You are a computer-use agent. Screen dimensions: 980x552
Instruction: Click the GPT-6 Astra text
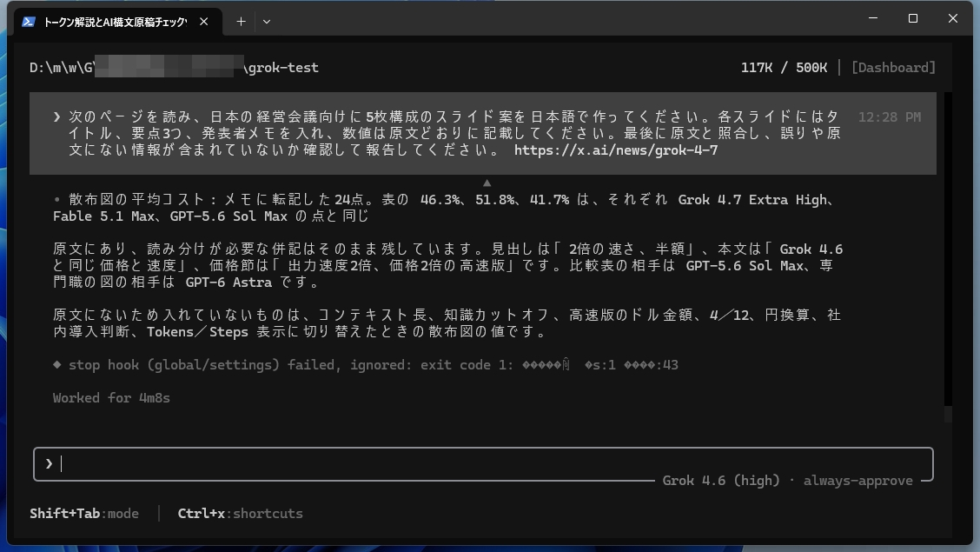(x=228, y=282)
